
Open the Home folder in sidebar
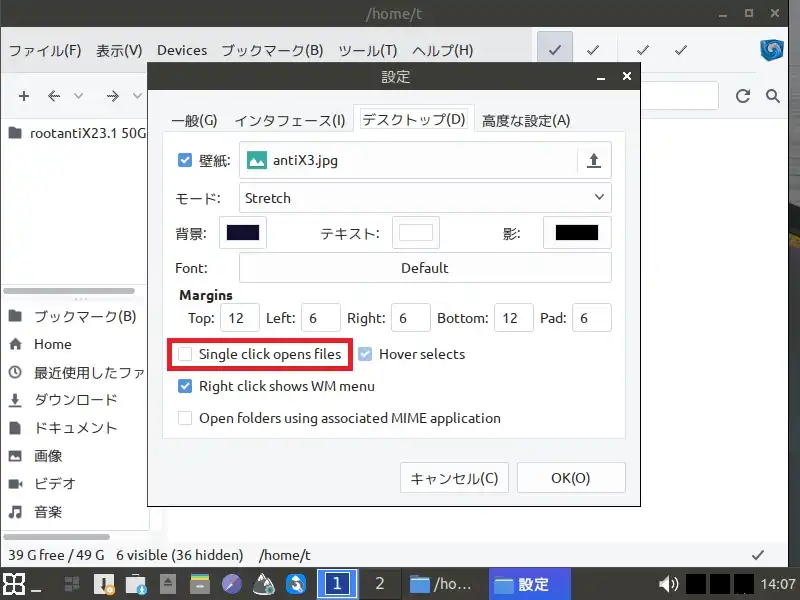coord(52,344)
